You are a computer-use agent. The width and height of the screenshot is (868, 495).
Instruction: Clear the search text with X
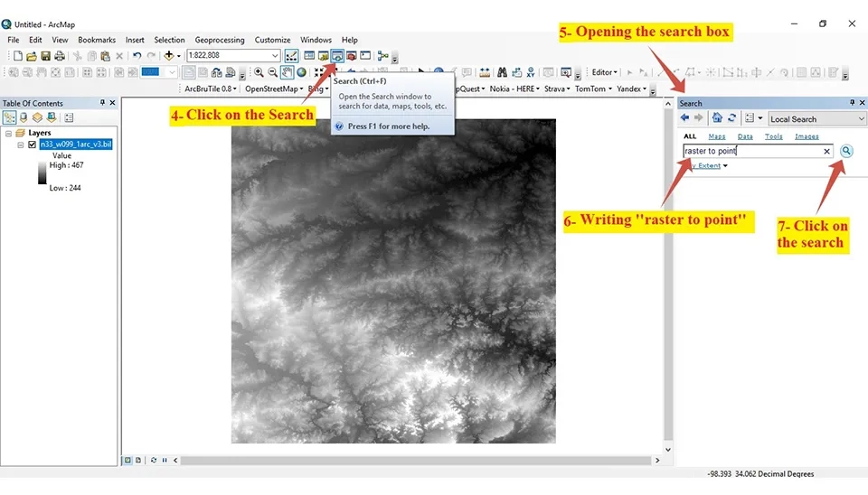tap(826, 151)
